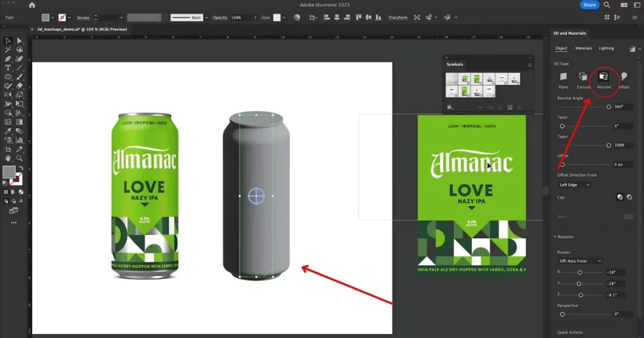
Task: Select the Eraser tool
Action: point(19,85)
